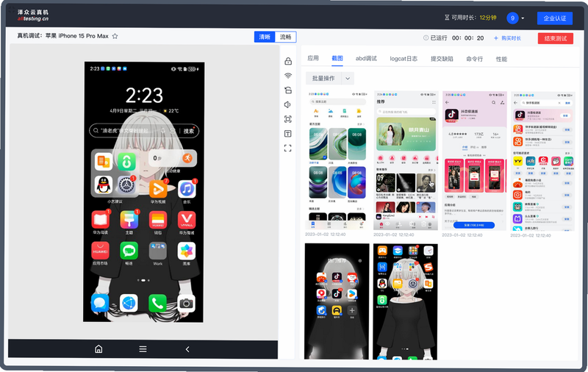Open the 热门推荐 folder screenshot thumbnail

[x=337, y=301]
